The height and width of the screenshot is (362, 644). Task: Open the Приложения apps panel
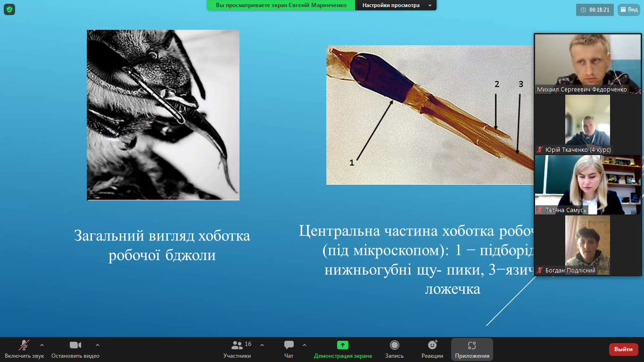[472, 349]
